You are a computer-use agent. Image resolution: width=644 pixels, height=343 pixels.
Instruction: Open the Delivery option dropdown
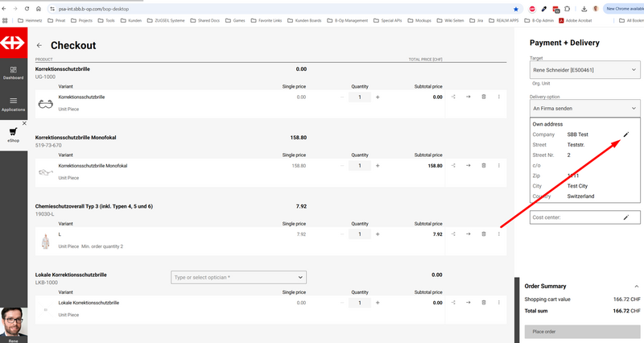584,106
